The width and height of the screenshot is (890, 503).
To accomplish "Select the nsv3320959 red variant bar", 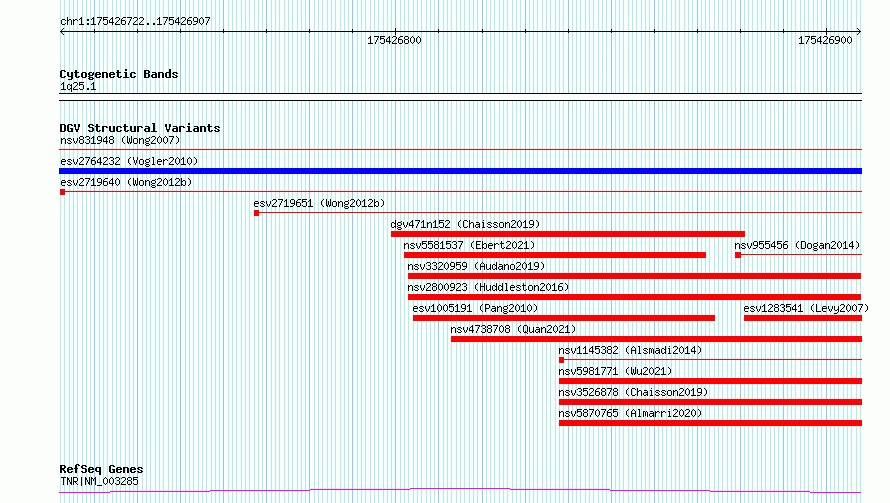I will pos(634,276).
